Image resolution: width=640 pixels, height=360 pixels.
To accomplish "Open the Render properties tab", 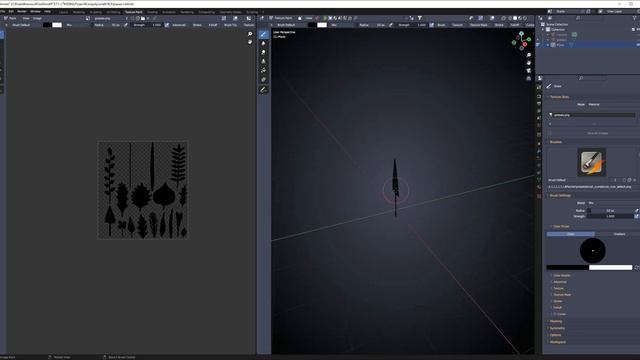I will pyautogui.click(x=539, y=96).
